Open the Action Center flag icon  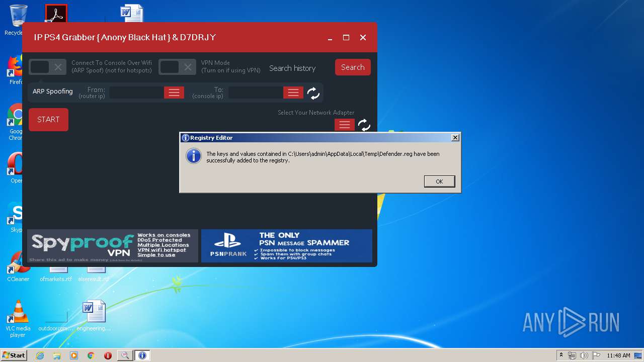coord(596,355)
